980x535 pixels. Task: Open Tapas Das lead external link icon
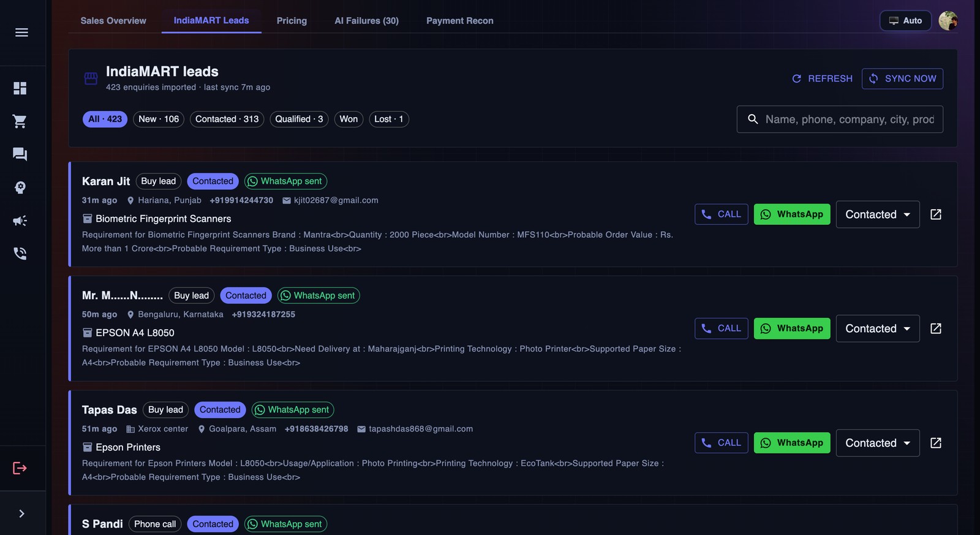click(936, 443)
